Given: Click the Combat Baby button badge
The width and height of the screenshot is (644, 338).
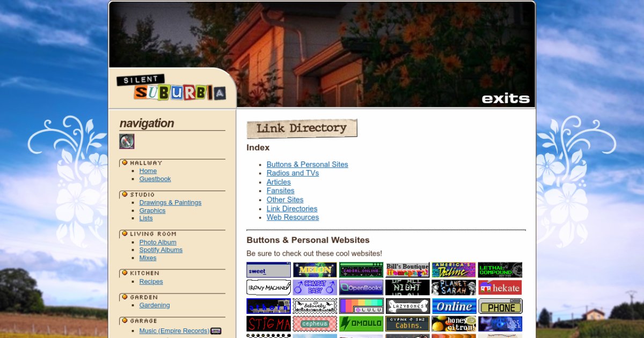Looking at the screenshot, I should pyautogui.click(x=314, y=288).
